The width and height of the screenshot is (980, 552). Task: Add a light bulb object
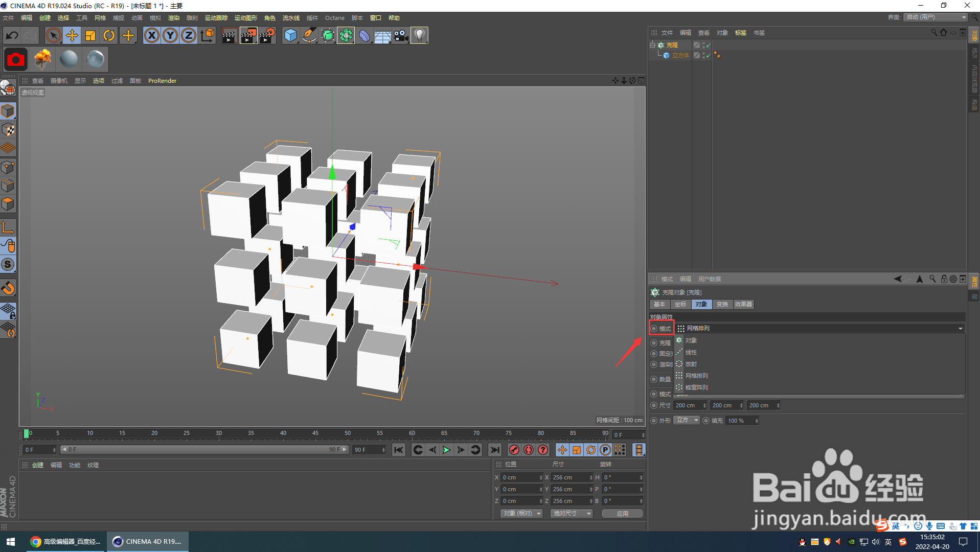(419, 35)
